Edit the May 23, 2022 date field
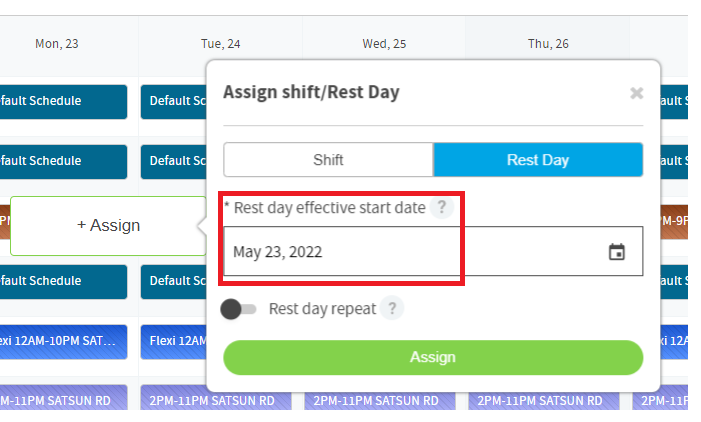 click(433, 251)
